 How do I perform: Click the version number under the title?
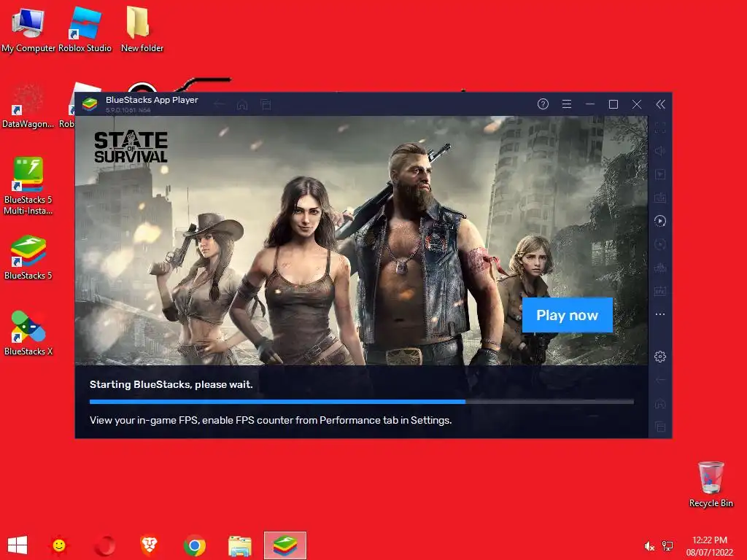(128, 110)
